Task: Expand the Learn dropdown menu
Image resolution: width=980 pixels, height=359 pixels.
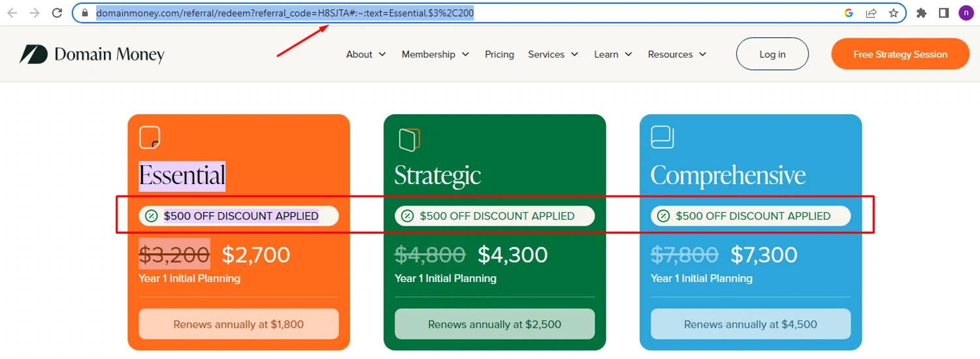Action: click(613, 54)
